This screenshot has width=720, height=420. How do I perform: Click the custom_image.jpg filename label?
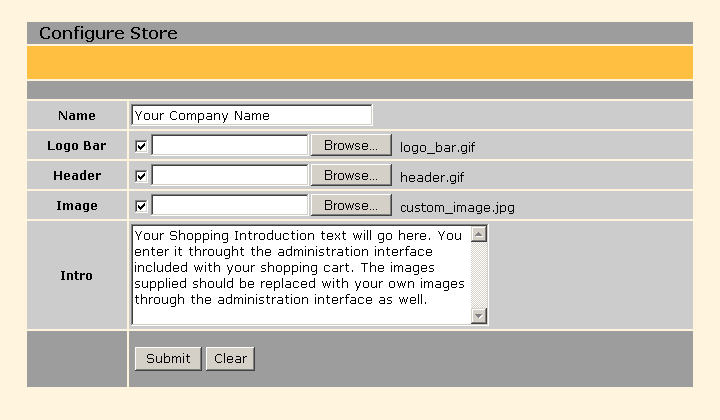(457, 208)
